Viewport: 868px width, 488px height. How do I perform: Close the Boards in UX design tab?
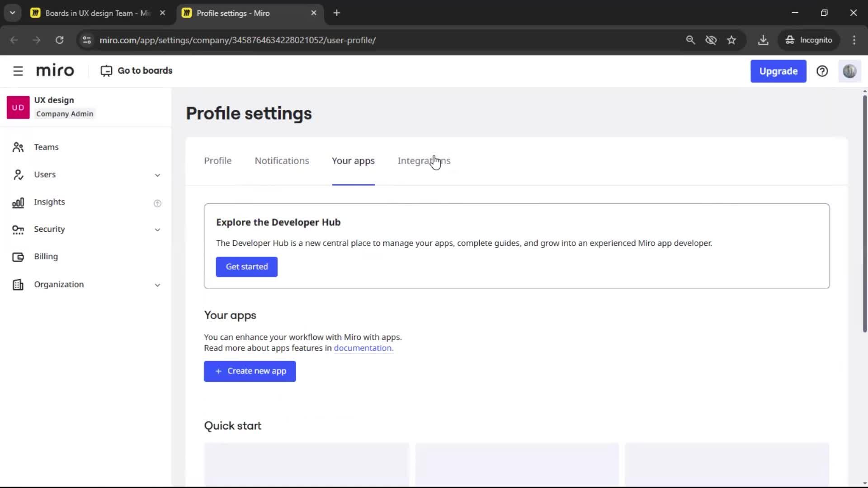click(x=162, y=13)
